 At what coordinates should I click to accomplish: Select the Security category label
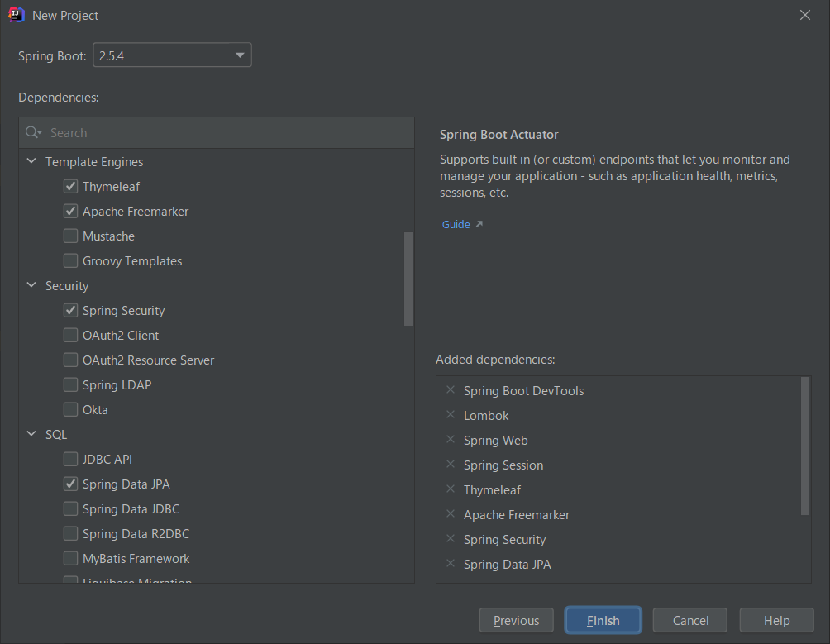click(x=67, y=286)
